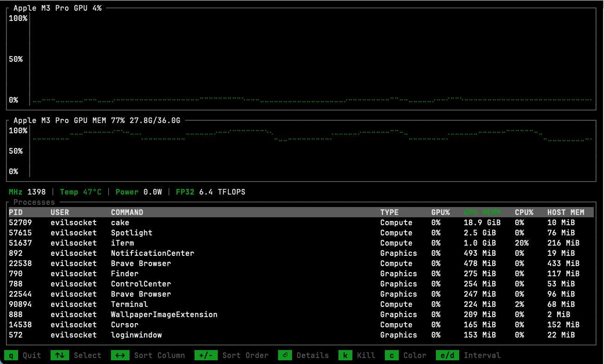Click the Apple M3 Pro GPU 4% title
The width and height of the screenshot is (604, 364).
pyautogui.click(x=58, y=8)
